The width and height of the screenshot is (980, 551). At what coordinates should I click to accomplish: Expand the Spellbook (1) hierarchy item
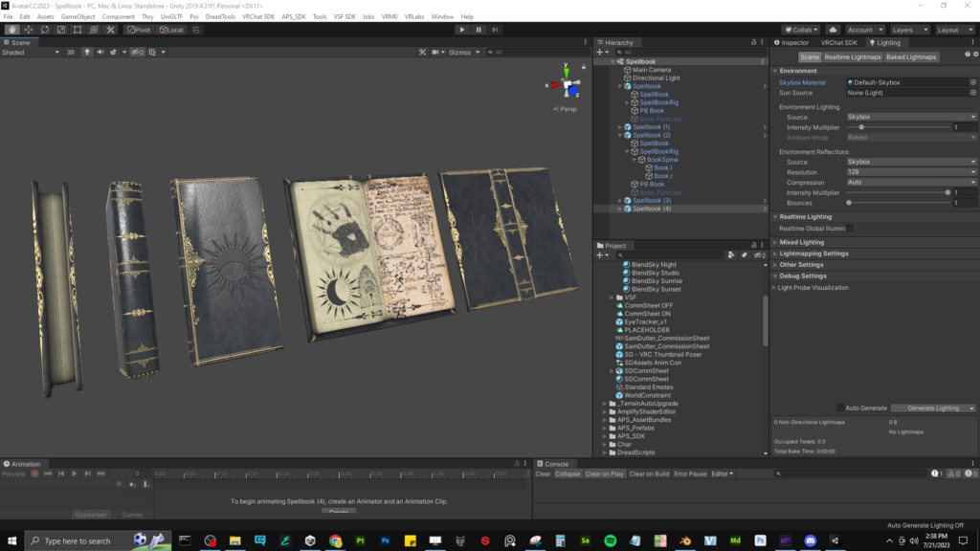click(619, 127)
